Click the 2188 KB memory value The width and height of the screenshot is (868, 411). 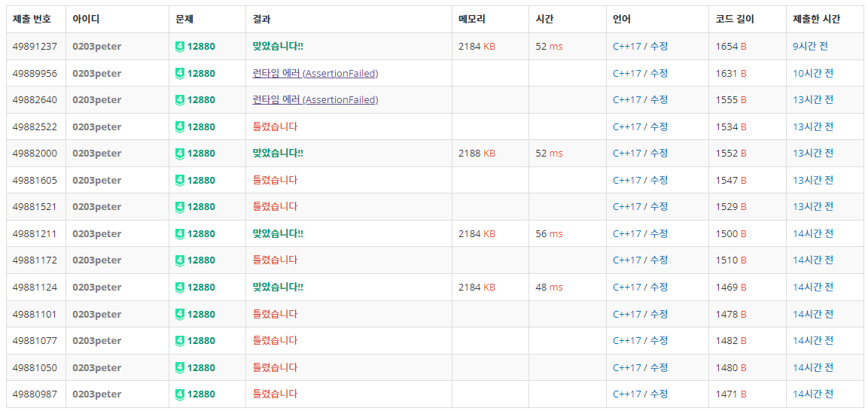pyautogui.click(x=477, y=154)
